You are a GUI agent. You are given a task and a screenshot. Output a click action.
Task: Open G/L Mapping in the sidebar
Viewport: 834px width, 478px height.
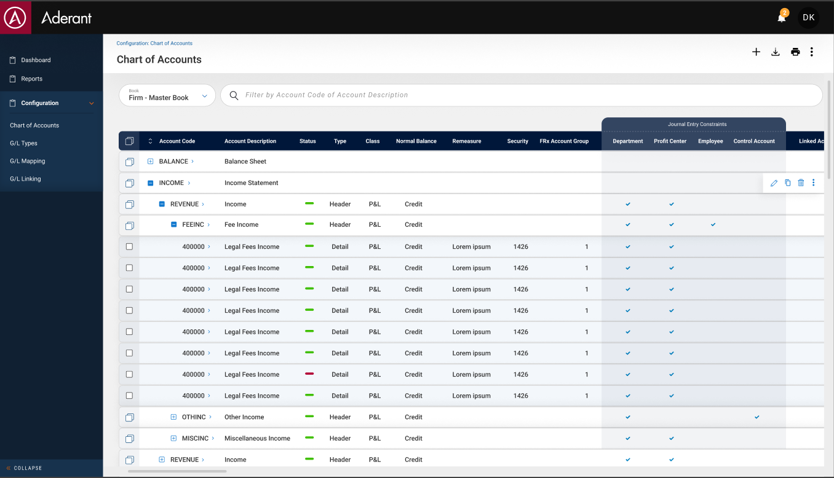(x=27, y=161)
